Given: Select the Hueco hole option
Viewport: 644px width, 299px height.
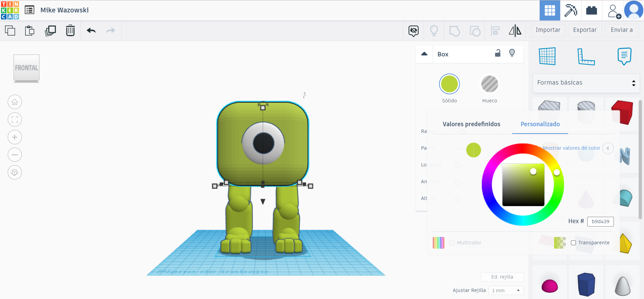Looking at the screenshot, I should pyautogui.click(x=490, y=84).
